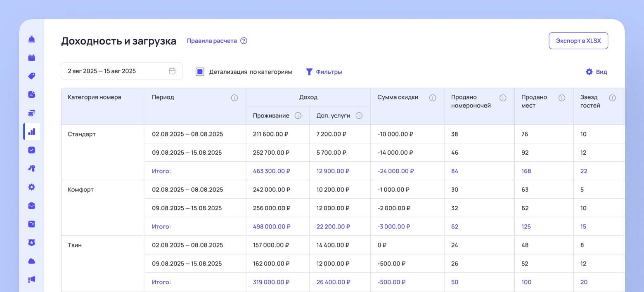The image size is (644, 292).
Task: Show info for the Проживание column
Action: (x=298, y=115)
